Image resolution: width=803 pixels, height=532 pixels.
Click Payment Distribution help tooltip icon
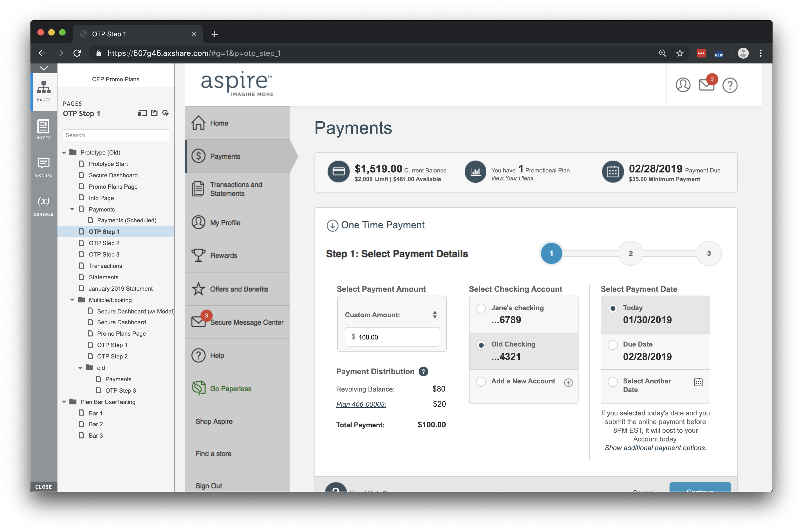click(x=423, y=371)
